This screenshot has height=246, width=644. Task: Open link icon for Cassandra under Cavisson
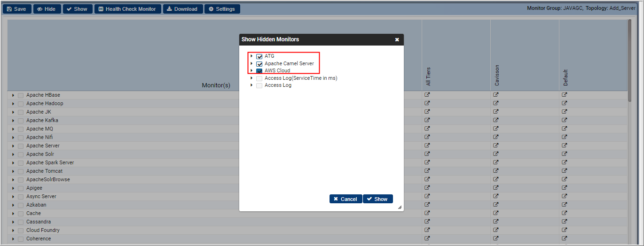[x=496, y=222]
